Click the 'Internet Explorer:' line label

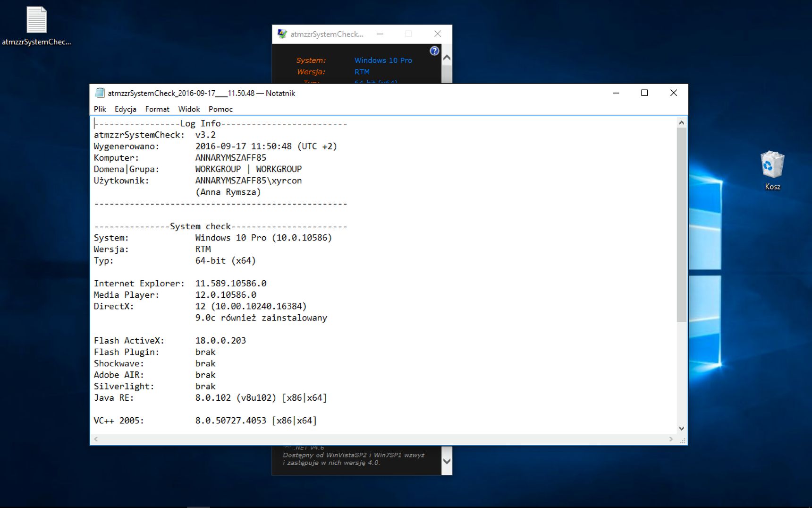pos(139,284)
